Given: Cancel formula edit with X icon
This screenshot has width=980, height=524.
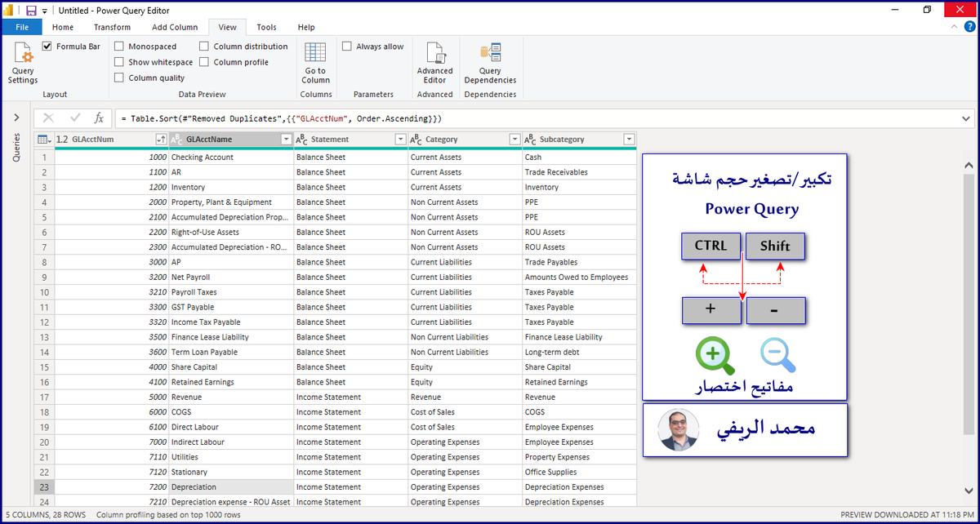Looking at the screenshot, I should [48, 118].
